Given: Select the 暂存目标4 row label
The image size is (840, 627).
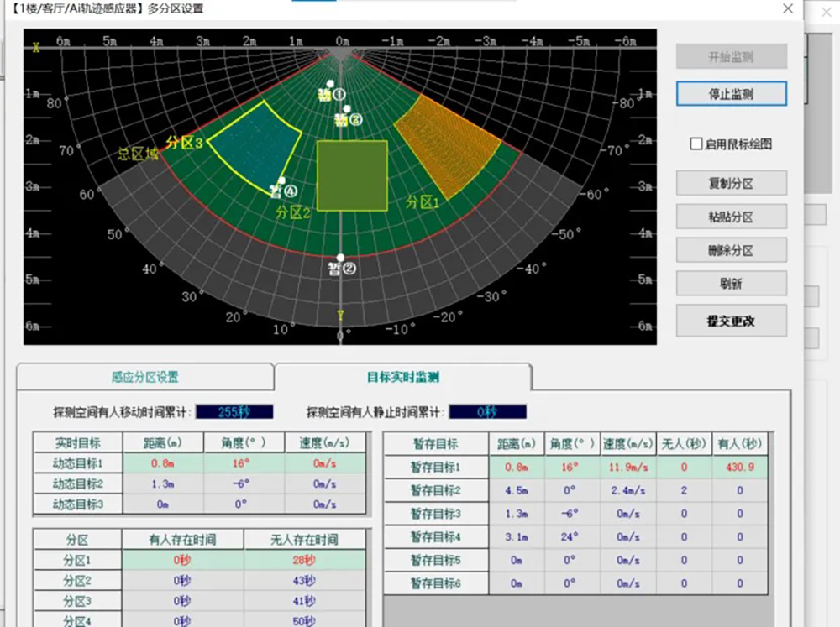Looking at the screenshot, I should pyautogui.click(x=435, y=536).
